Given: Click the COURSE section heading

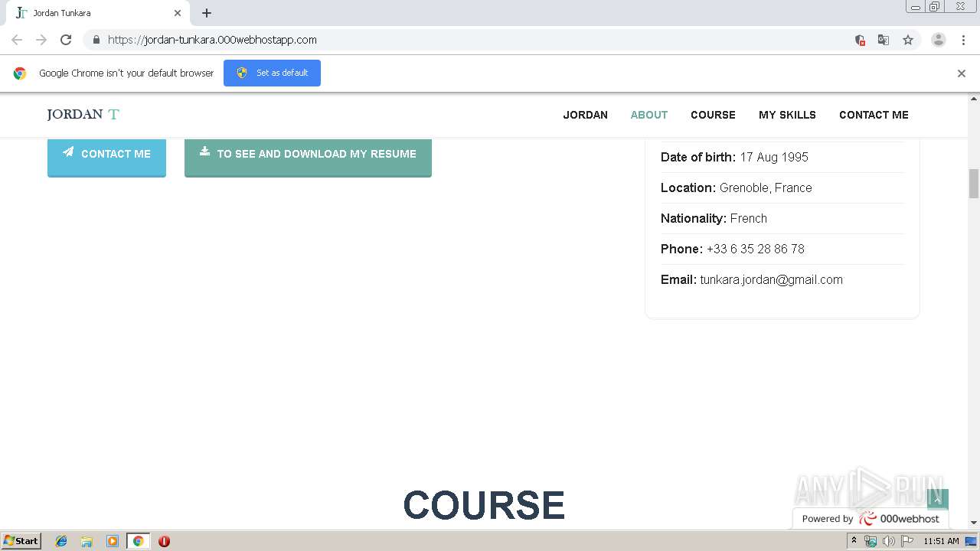Looking at the screenshot, I should click(x=484, y=506).
